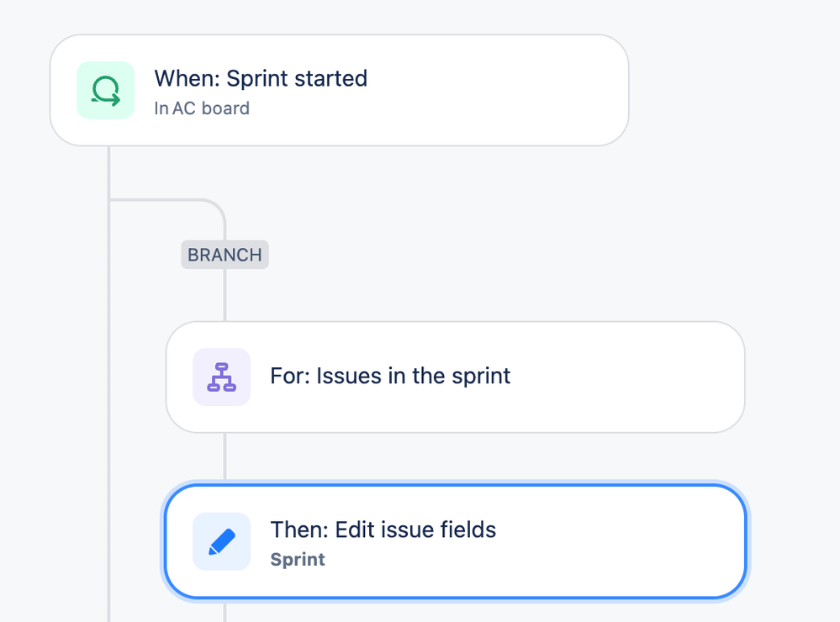Select the 'When: Sprint started' title text
The width and height of the screenshot is (840, 622).
[x=261, y=78]
